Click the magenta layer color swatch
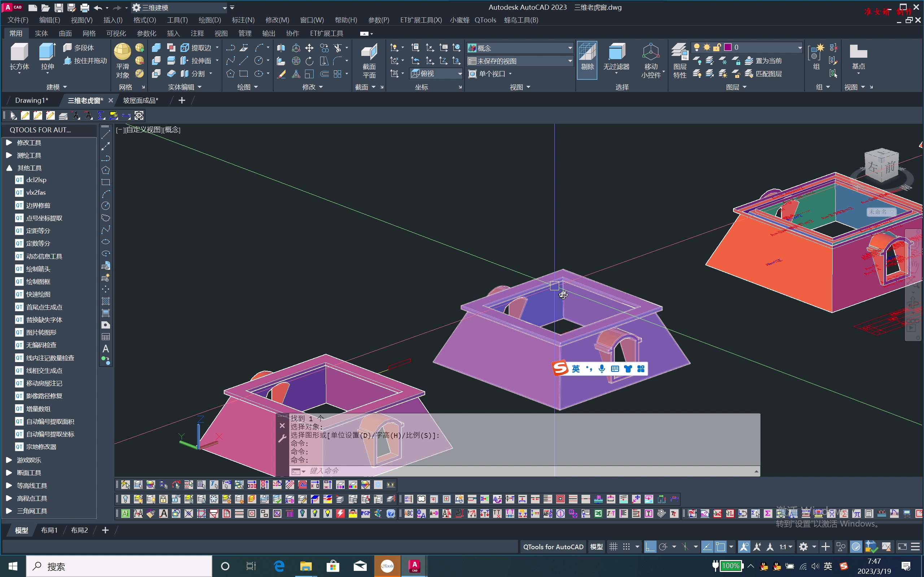Screen dimensions: 924x577 pos(728,47)
